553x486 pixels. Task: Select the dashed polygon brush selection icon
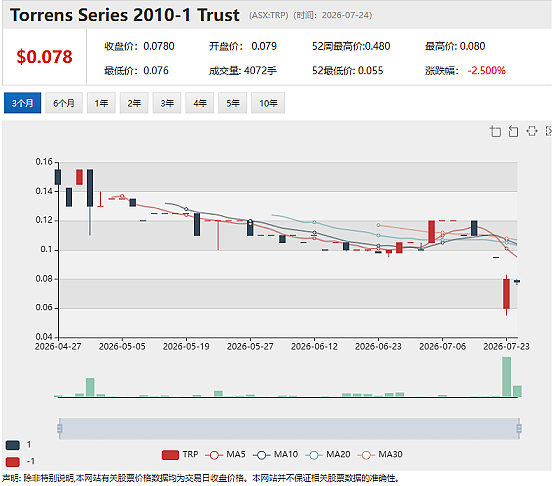tap(532, 131)
